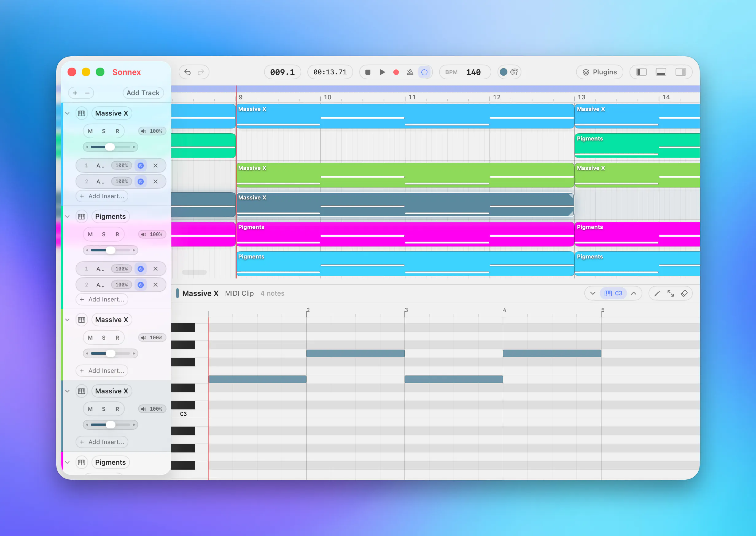Screen dimensions: 756x536
Task: Toggle the right sidebar panel icon
Action: (x=680, y=72)
